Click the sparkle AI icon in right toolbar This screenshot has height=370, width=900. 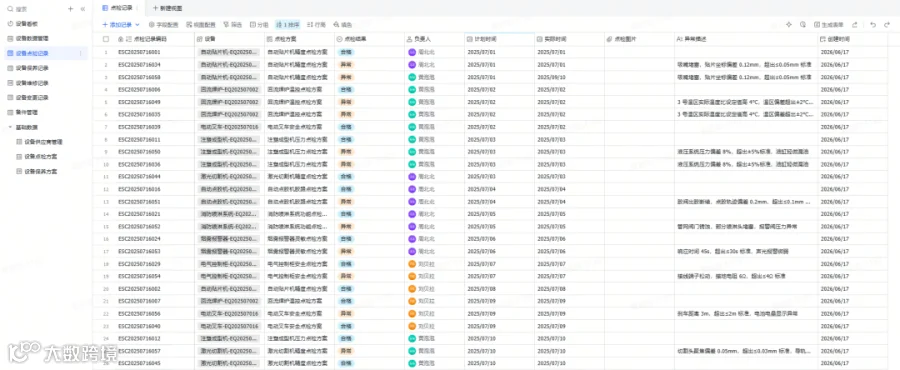pos(789,25)
